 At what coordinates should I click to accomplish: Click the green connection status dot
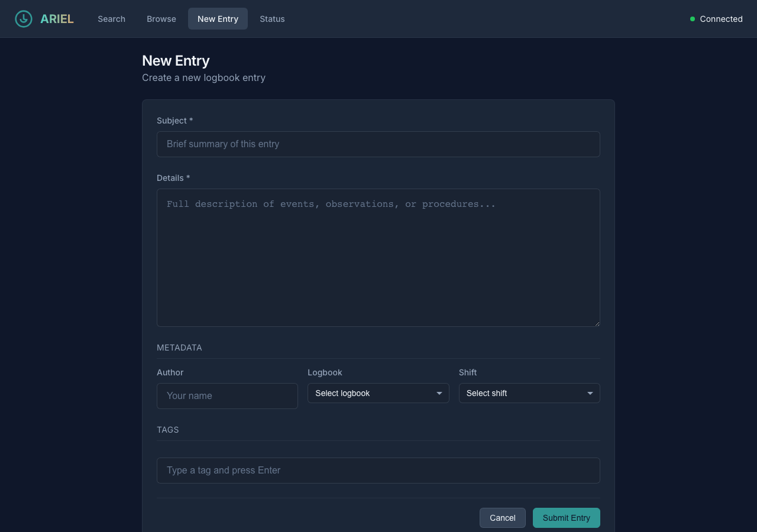693,19
